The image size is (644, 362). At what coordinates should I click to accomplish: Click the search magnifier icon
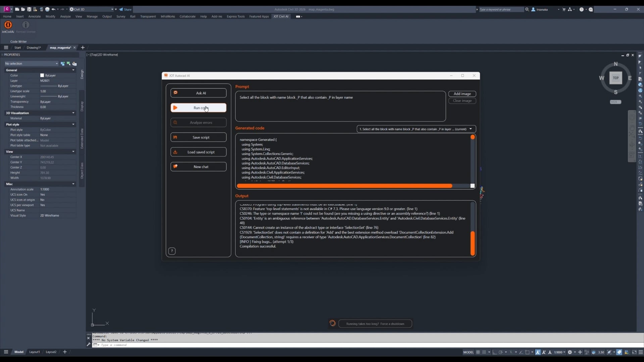[x=527, y=9]
